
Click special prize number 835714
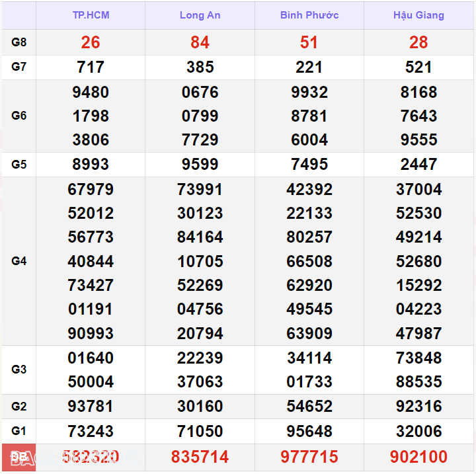[200, 457]
